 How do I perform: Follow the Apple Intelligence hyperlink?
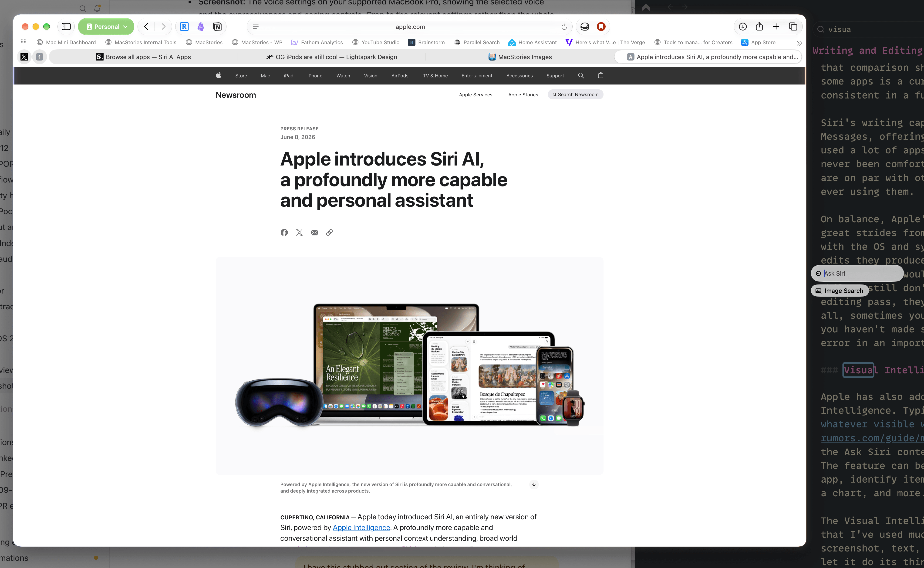361,527
